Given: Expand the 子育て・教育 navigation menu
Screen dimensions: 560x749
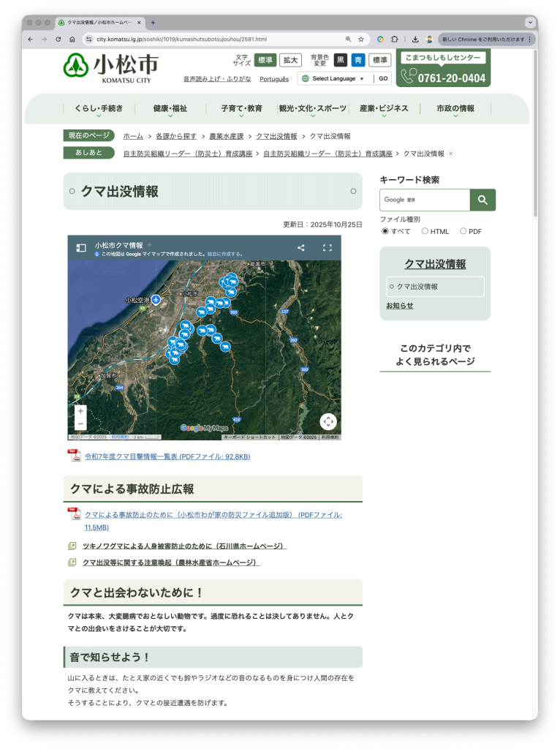Looking at the screenshot, I should point(241,109).
